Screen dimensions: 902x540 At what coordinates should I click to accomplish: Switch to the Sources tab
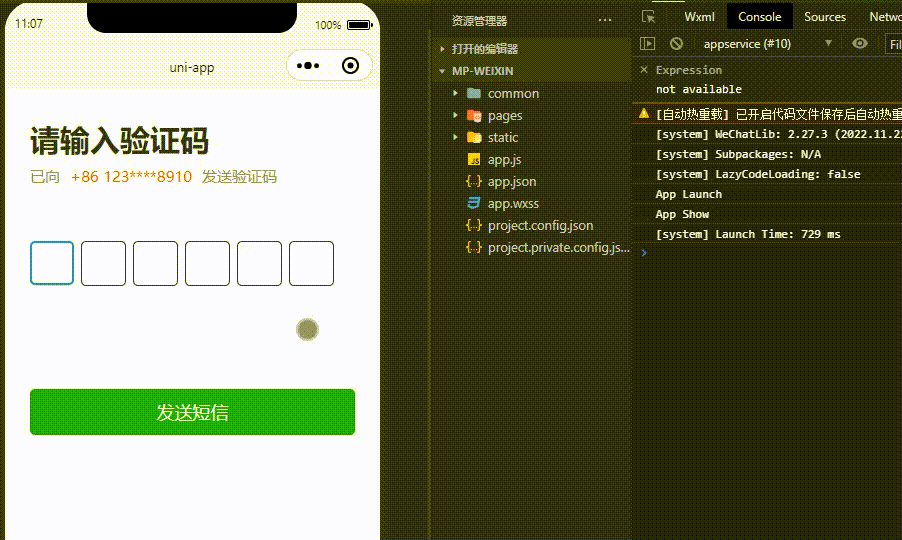[x=825, y=17]
